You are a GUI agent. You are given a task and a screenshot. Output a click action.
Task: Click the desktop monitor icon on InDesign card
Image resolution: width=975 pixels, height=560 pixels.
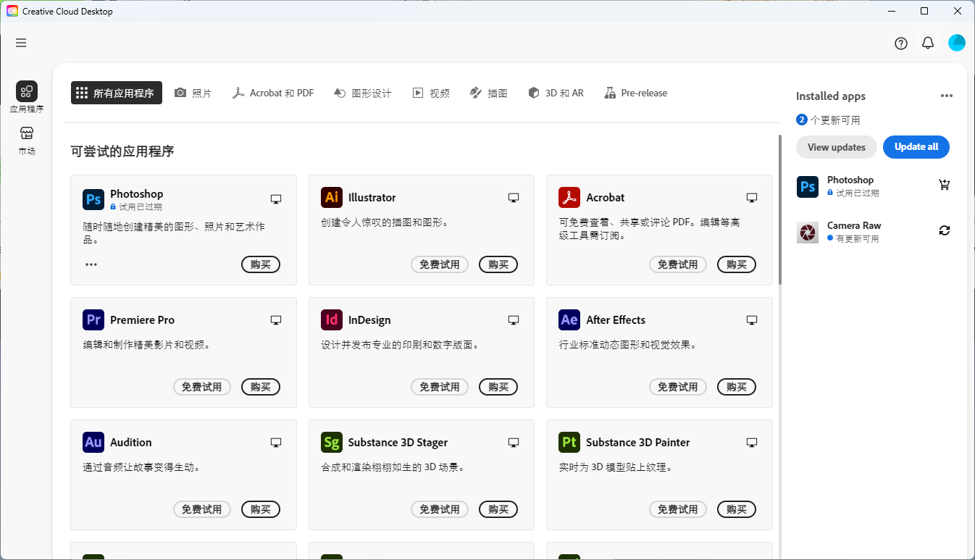(514, 320)
